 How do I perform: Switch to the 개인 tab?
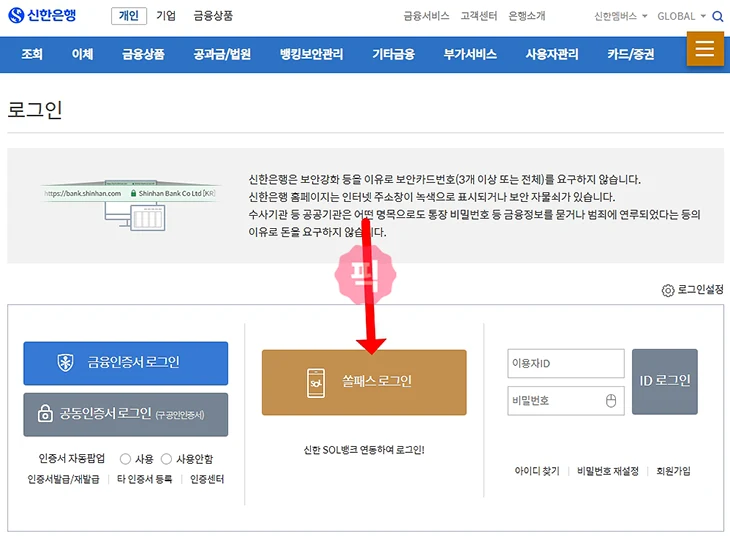coord(129,16)
